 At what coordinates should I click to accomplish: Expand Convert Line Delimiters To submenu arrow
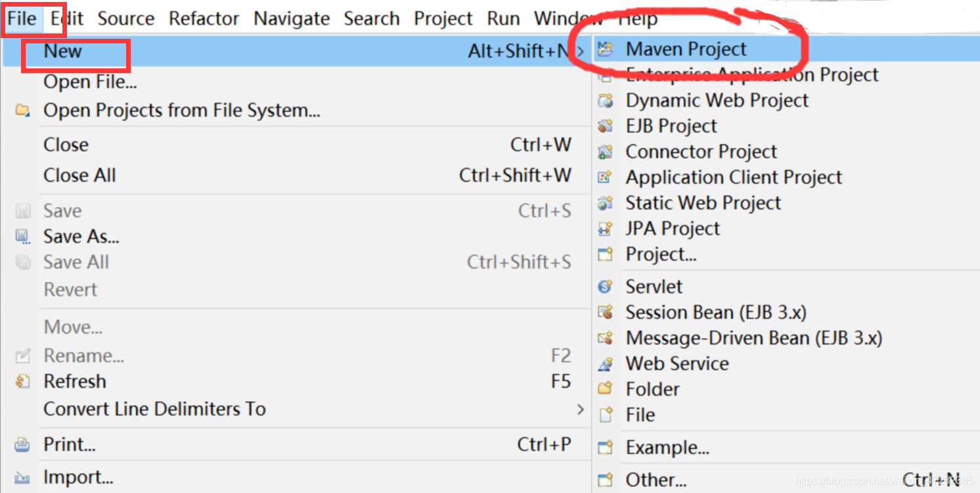[580, 409]
